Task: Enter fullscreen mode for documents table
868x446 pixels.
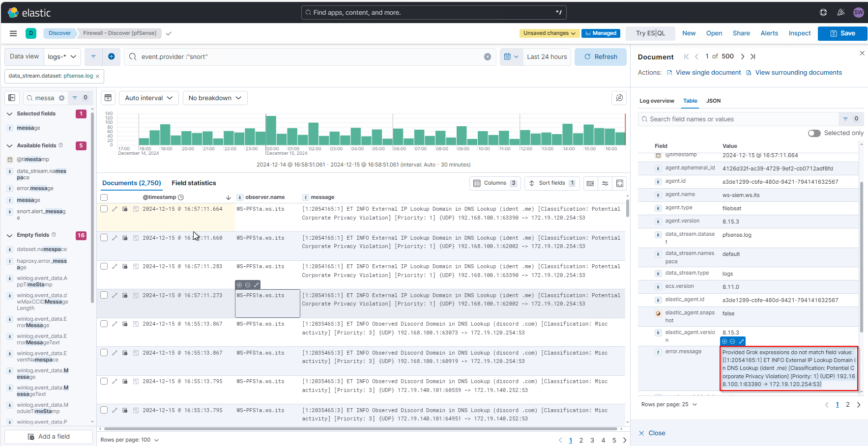Action: coord(620,183)
